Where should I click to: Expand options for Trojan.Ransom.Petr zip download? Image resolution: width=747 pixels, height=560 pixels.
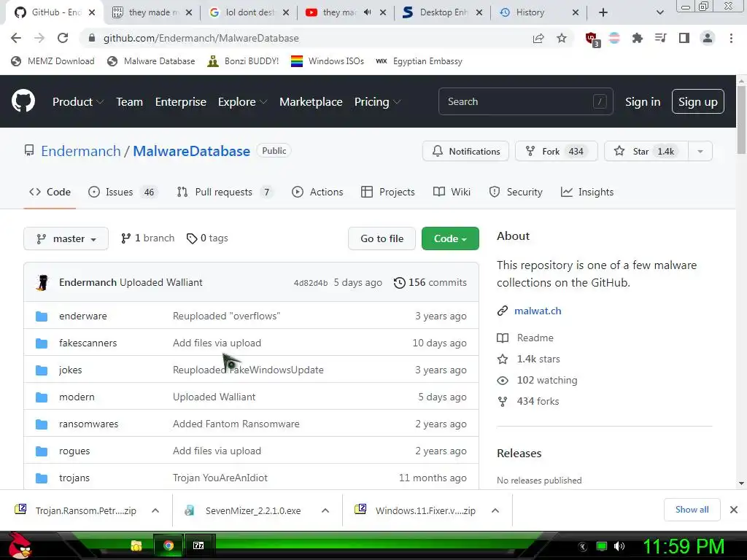[155, 510]
